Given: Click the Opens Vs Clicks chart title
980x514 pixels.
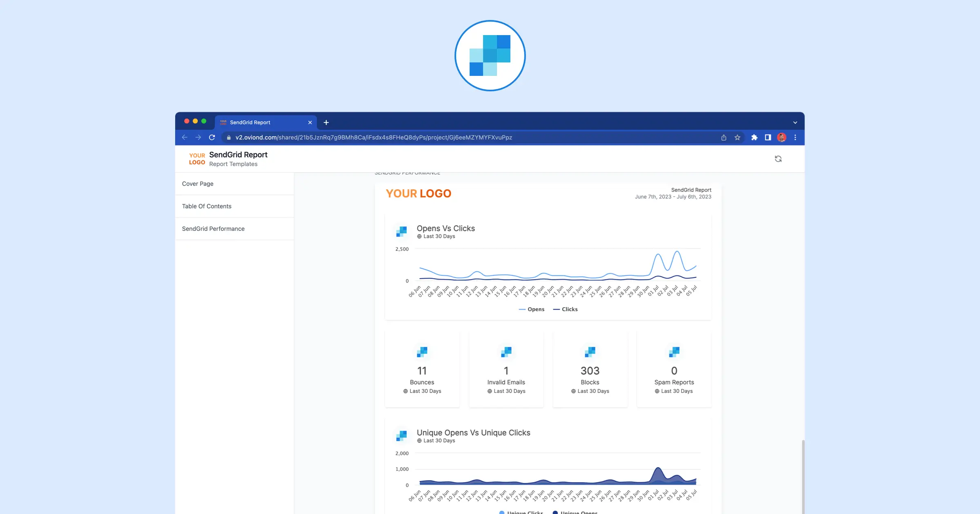Looking at the screenshot, I should coord(445,228).
